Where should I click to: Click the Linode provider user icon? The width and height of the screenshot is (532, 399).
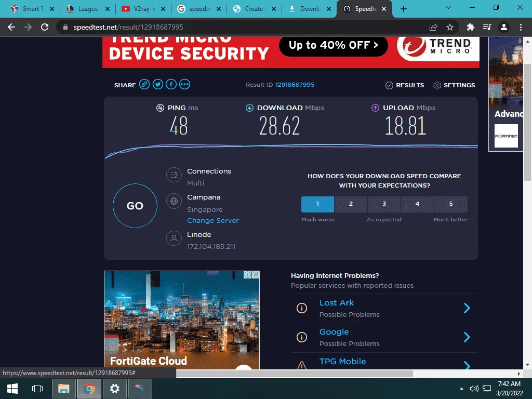click(174, 238)
